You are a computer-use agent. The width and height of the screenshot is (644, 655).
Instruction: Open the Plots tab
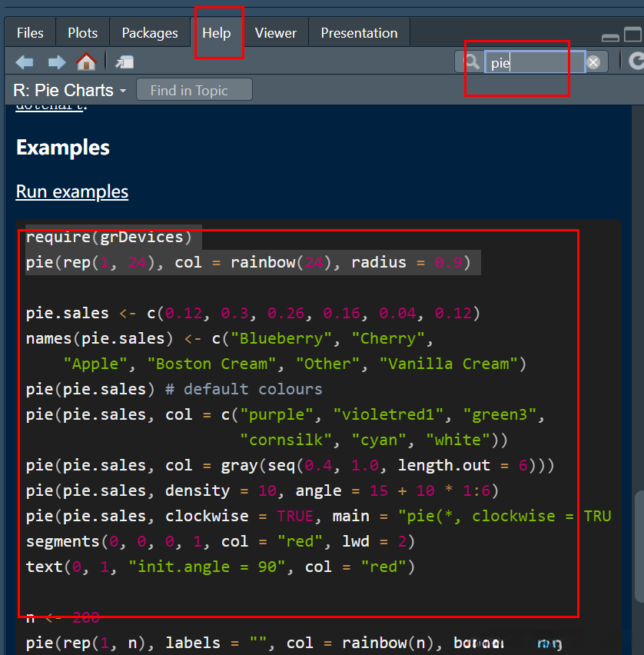82,33
